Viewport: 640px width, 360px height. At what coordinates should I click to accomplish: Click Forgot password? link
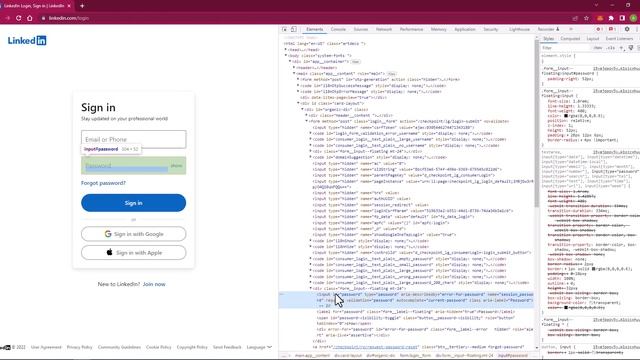tap(103, 183)
